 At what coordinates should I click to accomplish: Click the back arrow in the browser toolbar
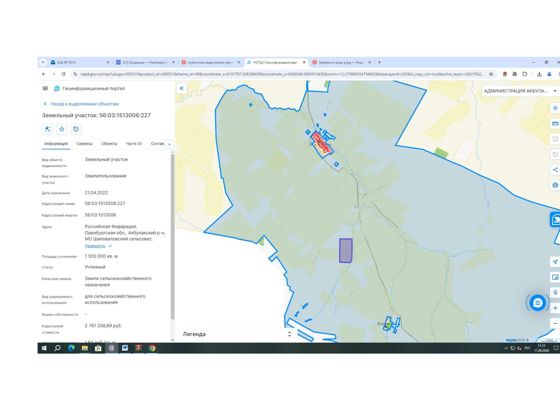[44, 74]
